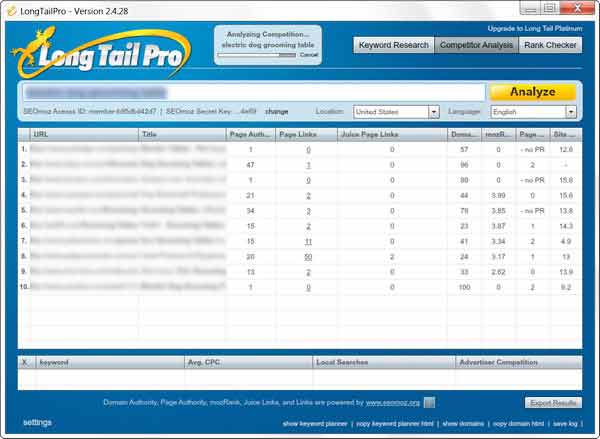Image resolution: width=600 pixels, height=439 pixels.
Task: Click the LongTailPro title bar app icon
Action: pyautogui.click(x=12, y=11)
